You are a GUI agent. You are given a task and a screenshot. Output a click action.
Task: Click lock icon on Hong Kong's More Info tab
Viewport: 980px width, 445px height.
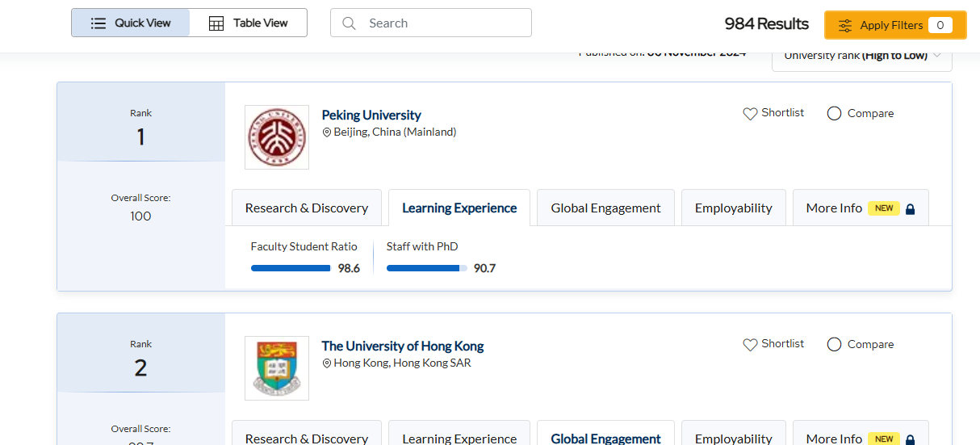[911, 439]
